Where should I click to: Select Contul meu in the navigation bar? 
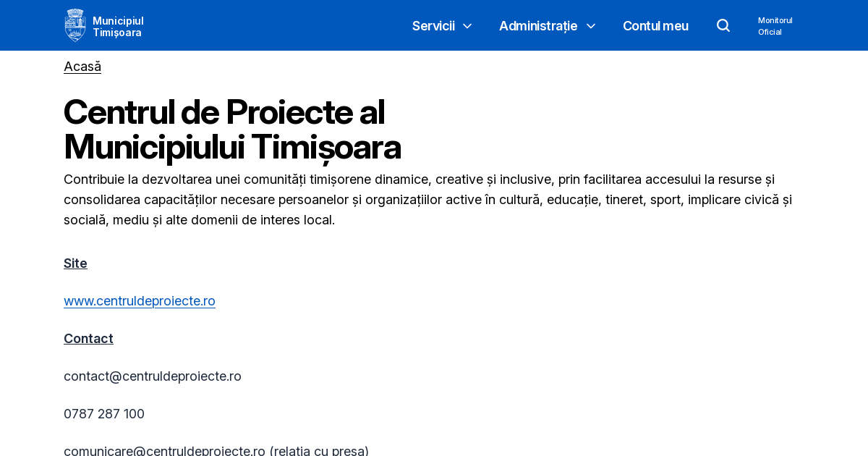pos(655,26)
